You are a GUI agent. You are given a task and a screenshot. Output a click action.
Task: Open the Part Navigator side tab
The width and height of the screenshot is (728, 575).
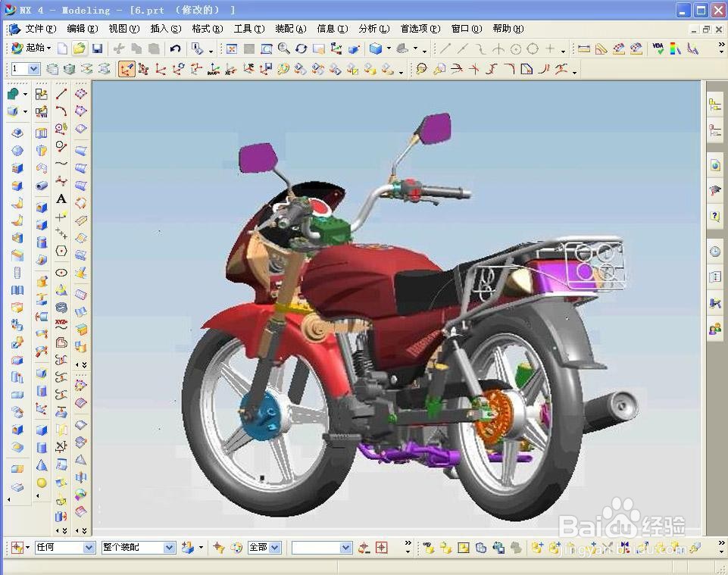715,131
